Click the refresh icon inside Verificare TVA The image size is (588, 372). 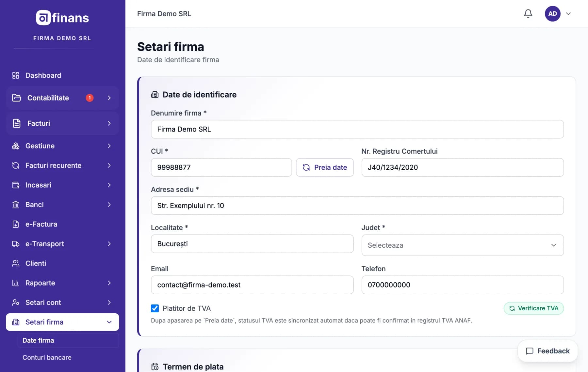point(512,308)
